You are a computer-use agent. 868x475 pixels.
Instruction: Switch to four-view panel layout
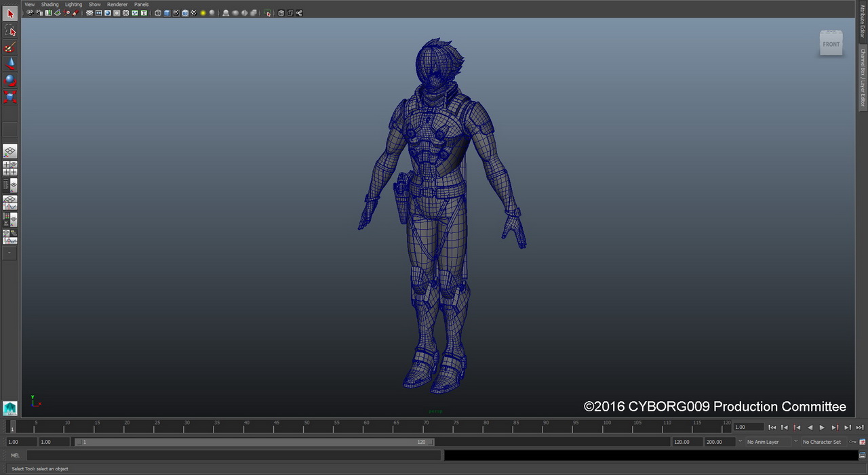(10, 169)
